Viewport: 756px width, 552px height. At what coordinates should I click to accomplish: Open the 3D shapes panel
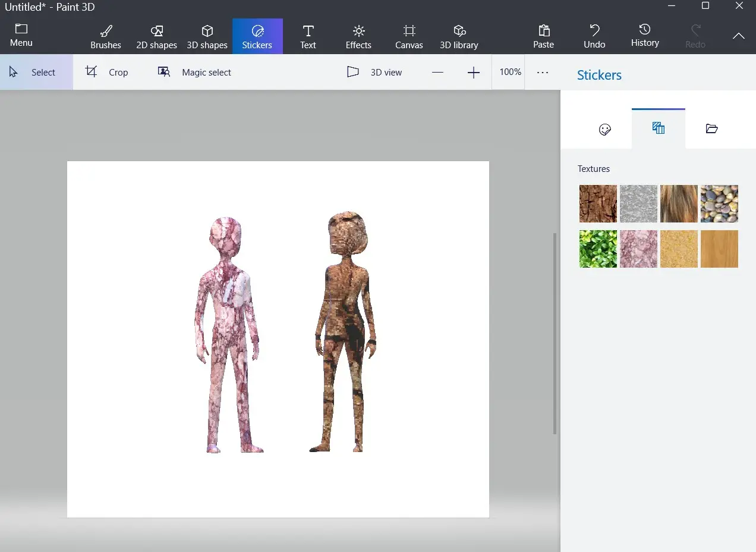(207, 36)
